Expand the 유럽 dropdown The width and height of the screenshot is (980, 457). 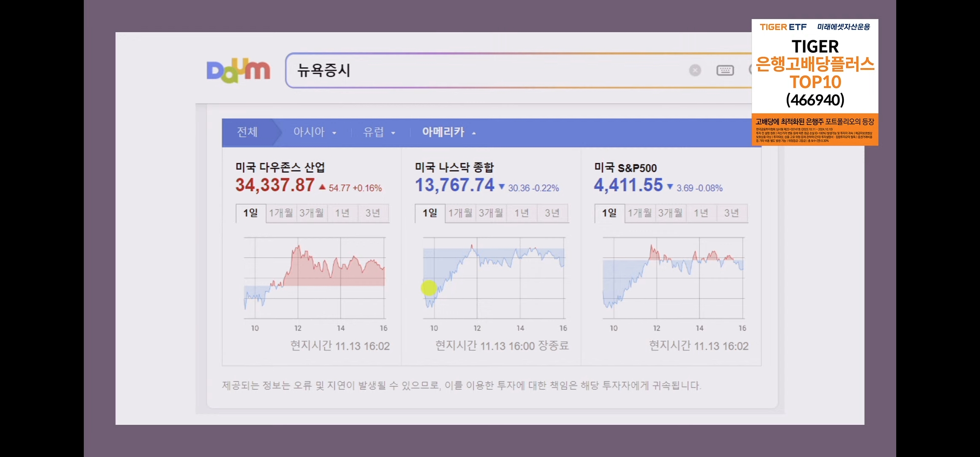(x=379, y=132)
